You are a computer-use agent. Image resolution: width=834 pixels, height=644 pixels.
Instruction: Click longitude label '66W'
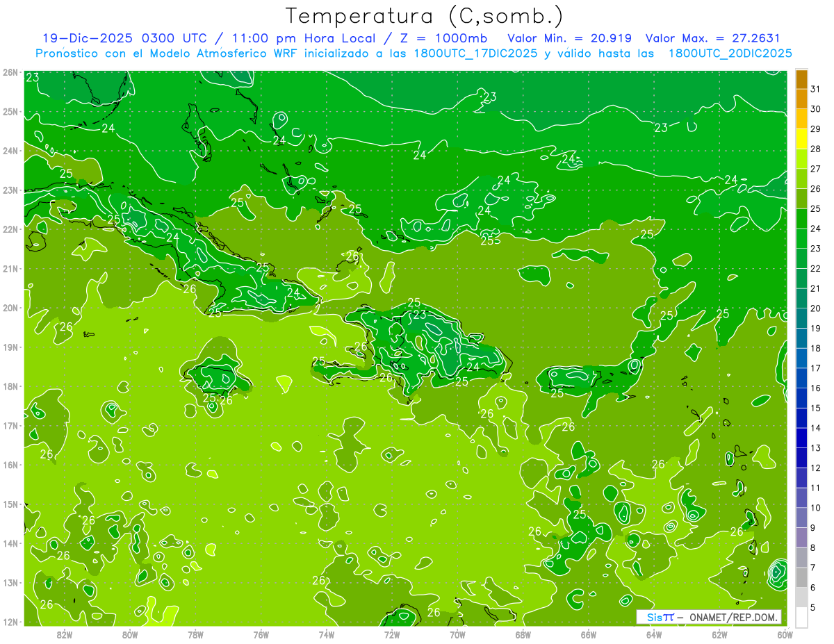tap(589, 634)
